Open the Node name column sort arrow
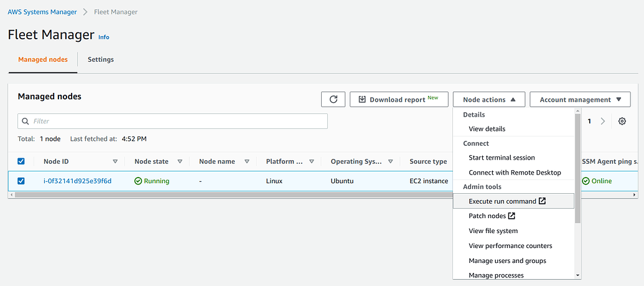The width and height of the screenshot is (644, 286). [247, 161]
